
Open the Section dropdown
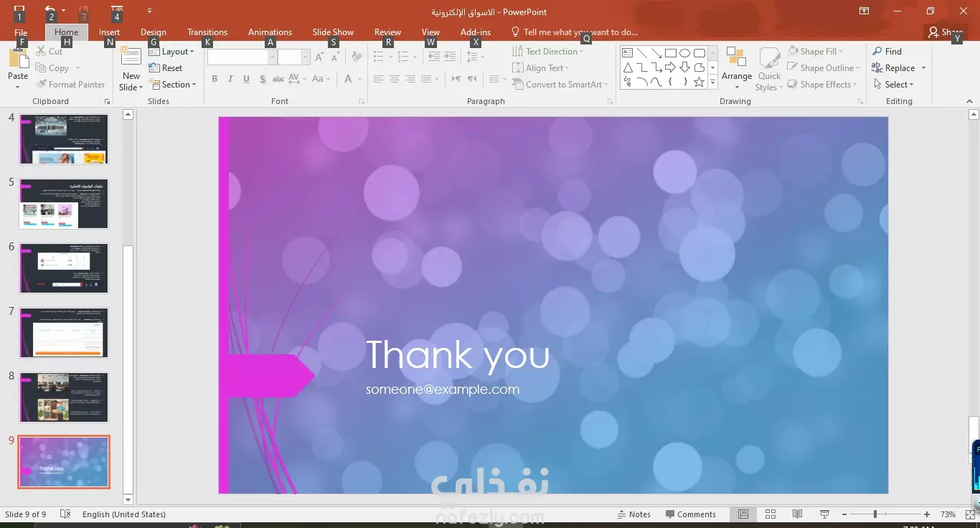pyautogui.click(x=173, y=85)
